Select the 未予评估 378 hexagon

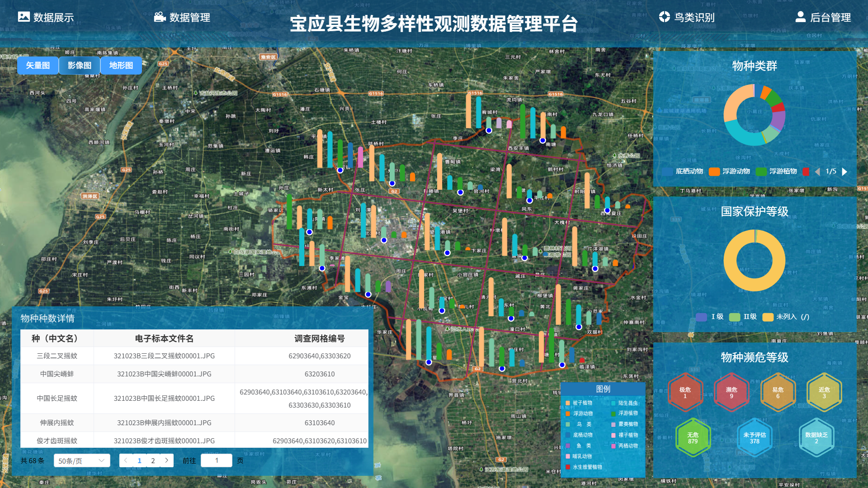[755, 438]
